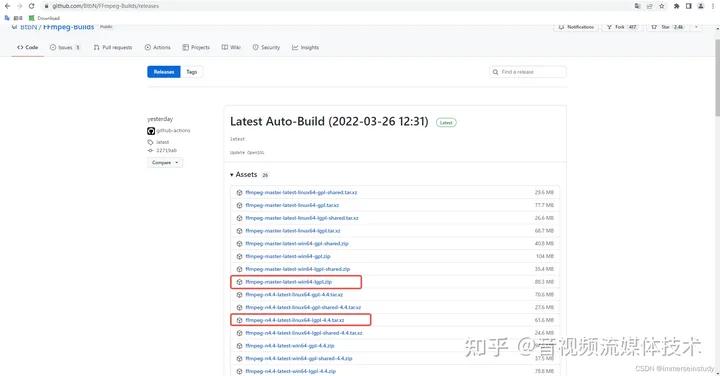
Task: Open the commit hash link under latest tag
Action: 166,150
